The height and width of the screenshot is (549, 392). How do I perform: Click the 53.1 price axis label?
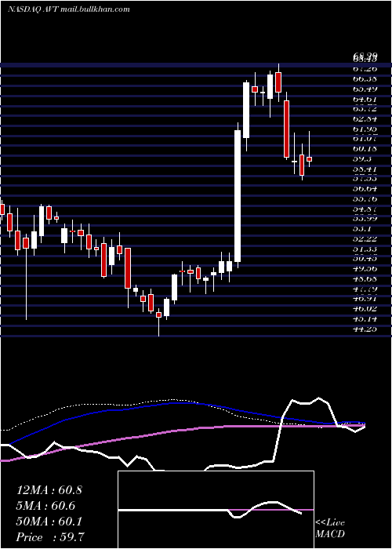(362, 229)
